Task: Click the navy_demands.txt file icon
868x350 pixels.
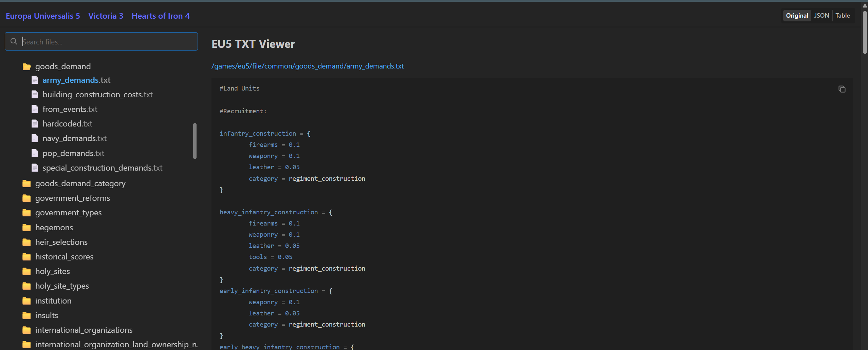Action: tap(35, 138)
